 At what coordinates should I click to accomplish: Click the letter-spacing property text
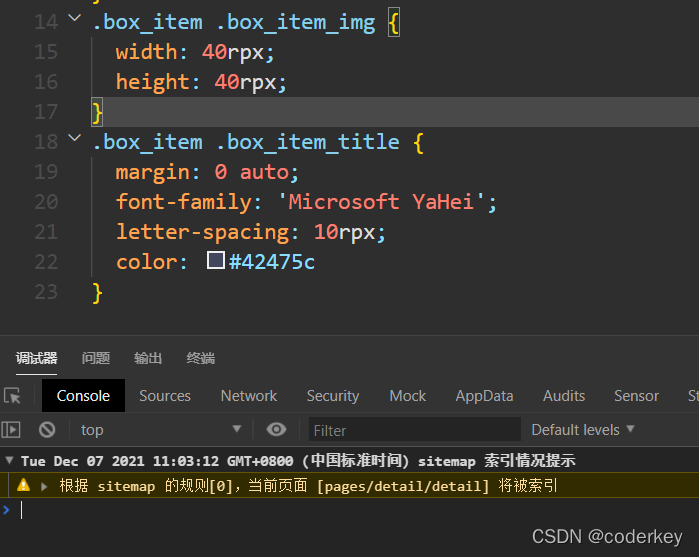point(202,232)
